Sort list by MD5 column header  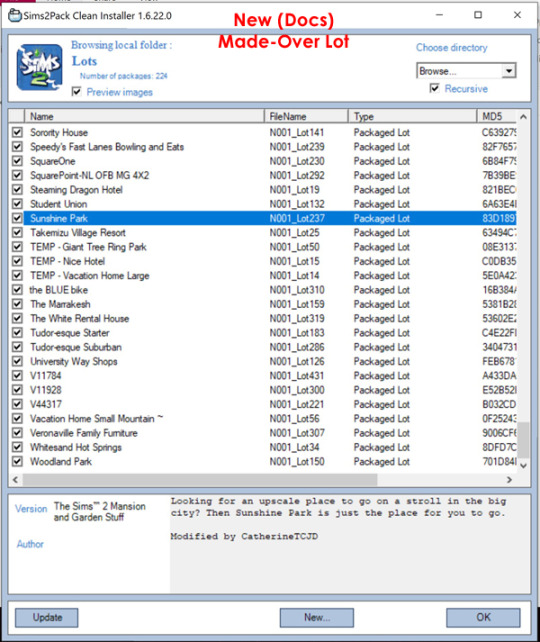tap(497, 116)
